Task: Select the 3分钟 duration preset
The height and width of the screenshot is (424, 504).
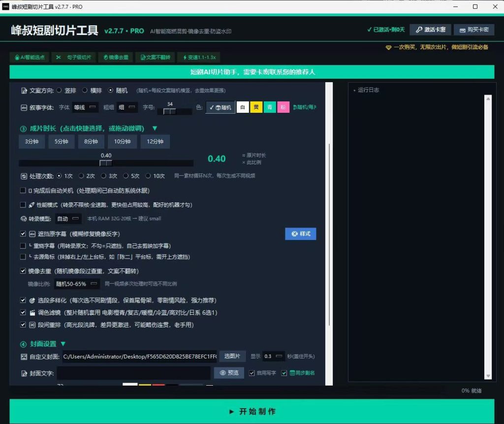Action: tap(31, 141)
